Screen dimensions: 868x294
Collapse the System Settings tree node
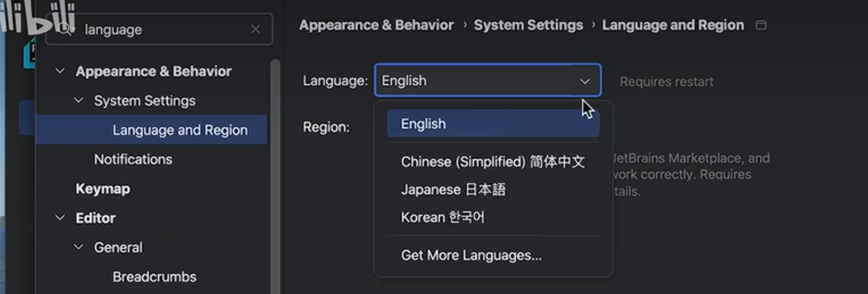tap(79, 101)
